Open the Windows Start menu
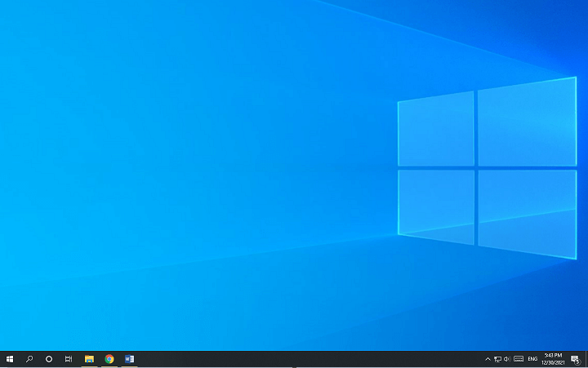 click(x=10, y=359)
